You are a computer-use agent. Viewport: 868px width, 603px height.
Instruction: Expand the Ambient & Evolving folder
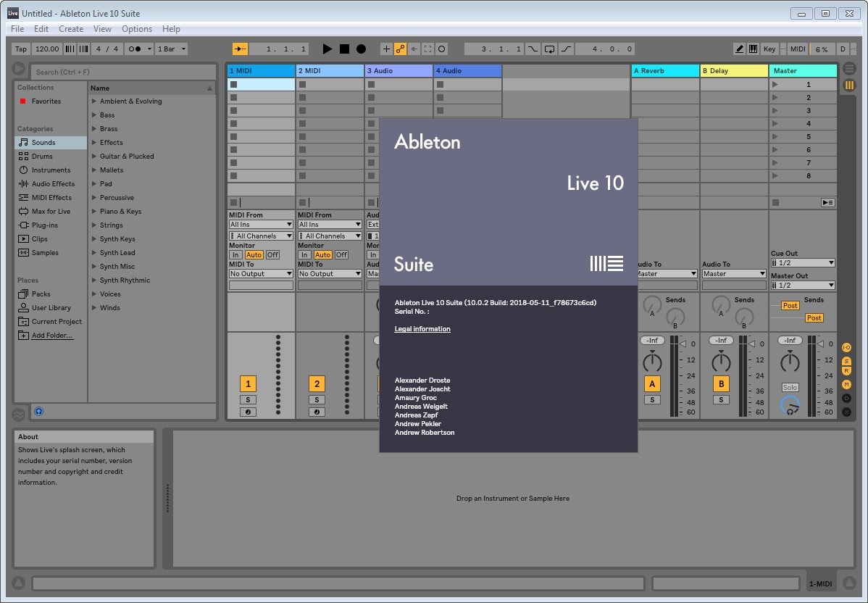pyautogui.click(x=94, y=101)
